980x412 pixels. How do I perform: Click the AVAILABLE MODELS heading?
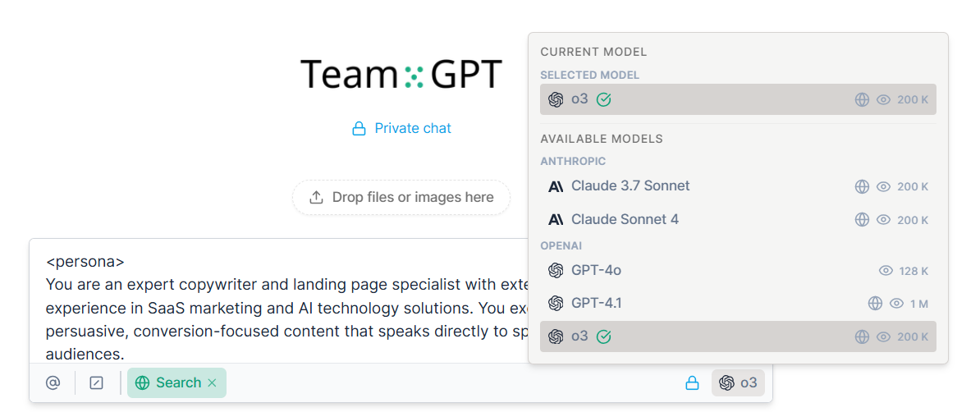pyautogui.click(x=602, y=139)
